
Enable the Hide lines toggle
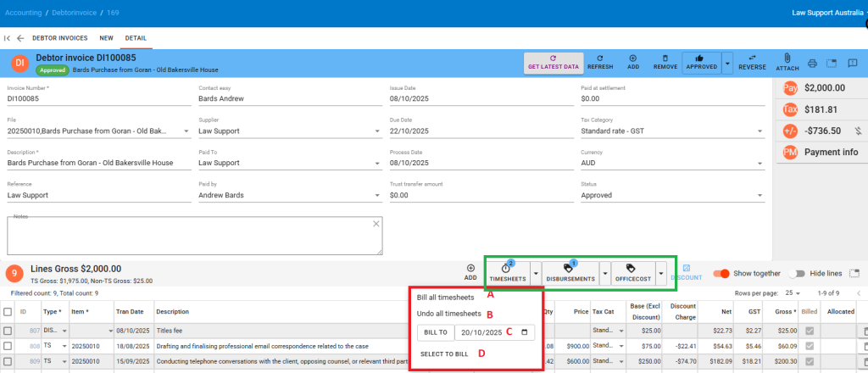point(796,274)
